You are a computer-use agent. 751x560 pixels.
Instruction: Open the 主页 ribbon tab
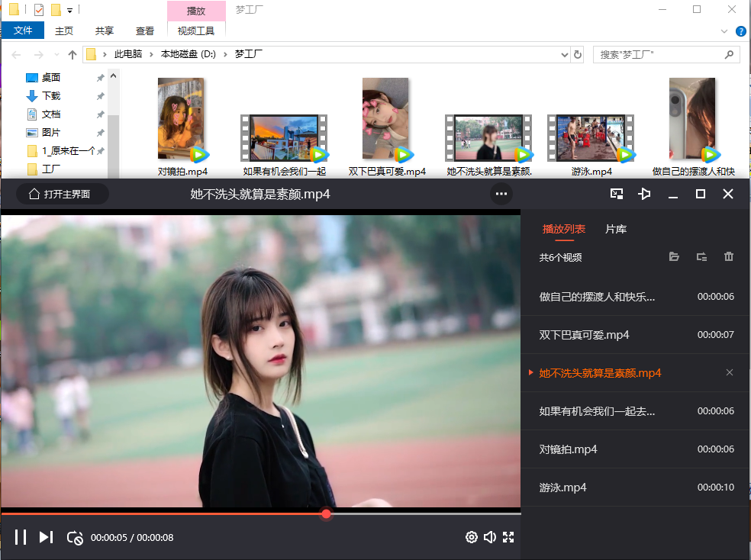pos(63,31)
